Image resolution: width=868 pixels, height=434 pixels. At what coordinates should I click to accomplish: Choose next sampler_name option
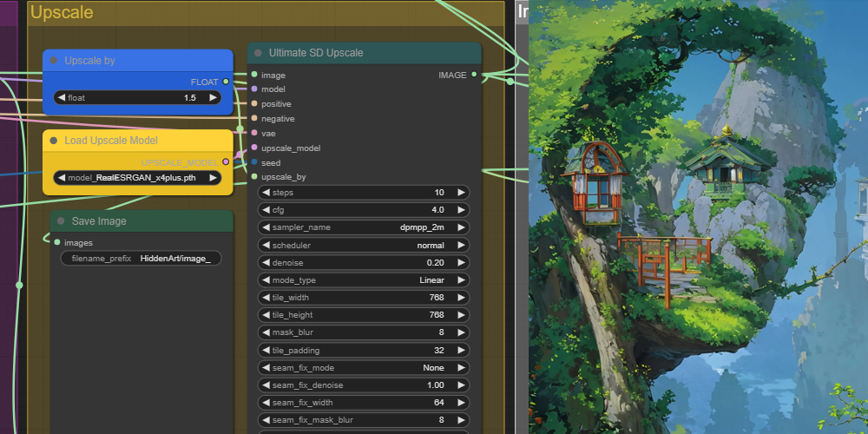coord(461,227)
